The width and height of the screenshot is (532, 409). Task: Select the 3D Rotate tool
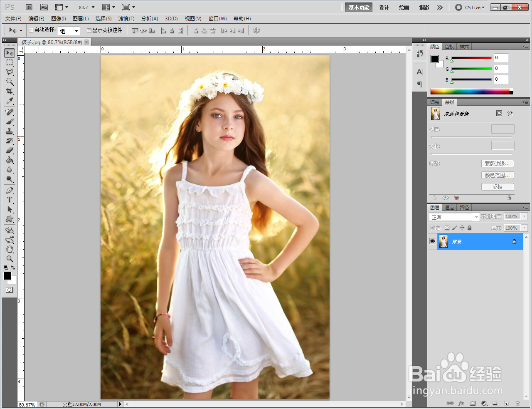10,230
